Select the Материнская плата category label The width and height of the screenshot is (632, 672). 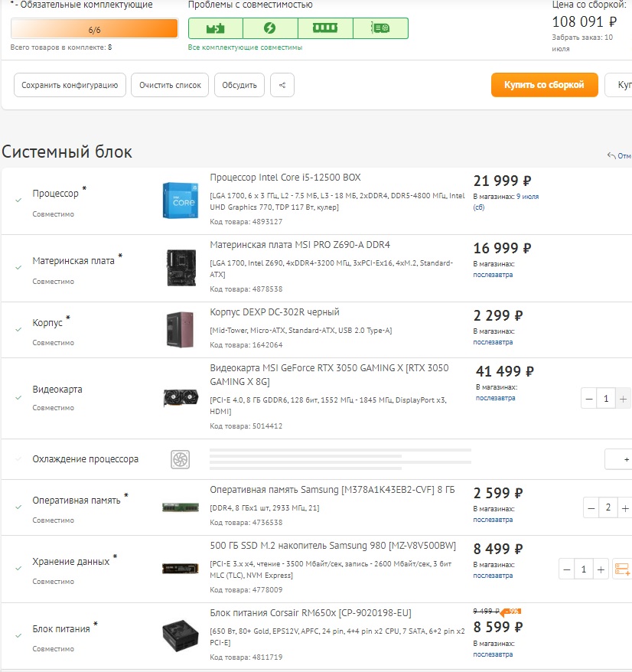pyautogui.click(x=73, y=260)
